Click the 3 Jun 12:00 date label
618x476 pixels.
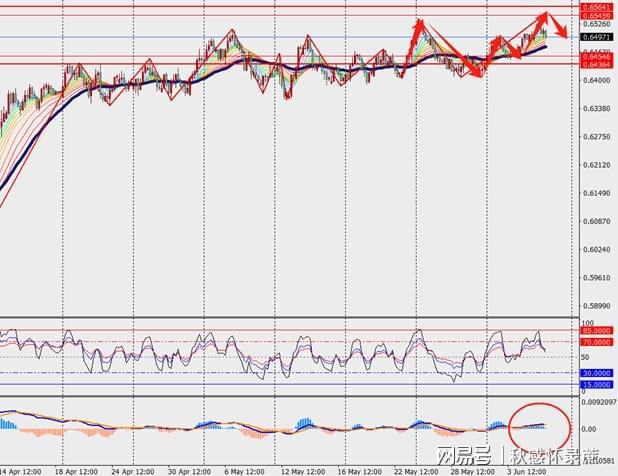pos(526,472)
